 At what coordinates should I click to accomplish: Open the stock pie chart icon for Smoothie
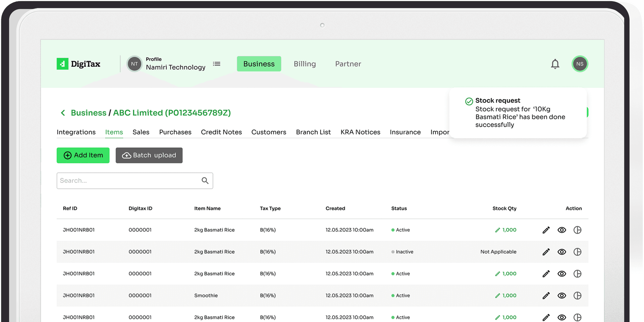(578, 296)
